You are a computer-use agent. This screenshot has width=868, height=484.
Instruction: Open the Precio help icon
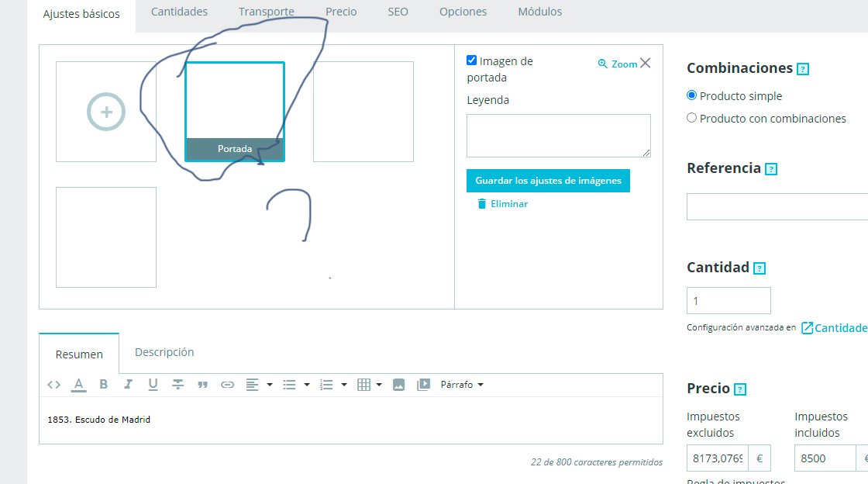click(740, 389)
